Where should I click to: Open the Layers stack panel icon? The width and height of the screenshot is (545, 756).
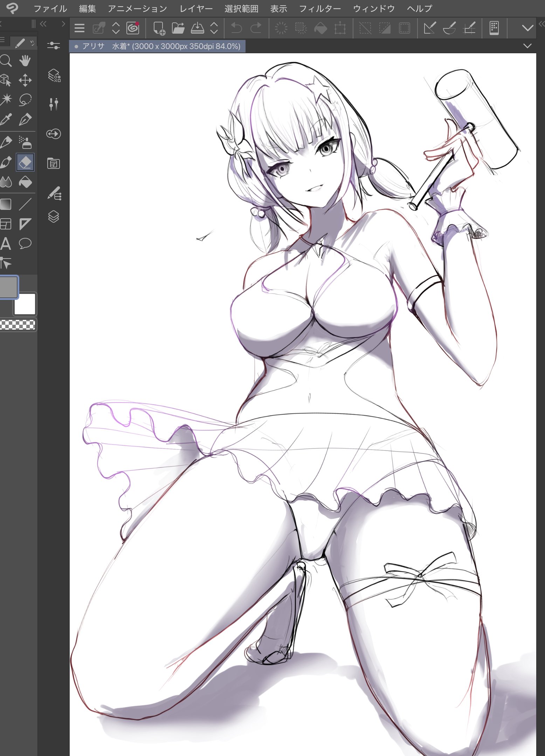point(54,217)
